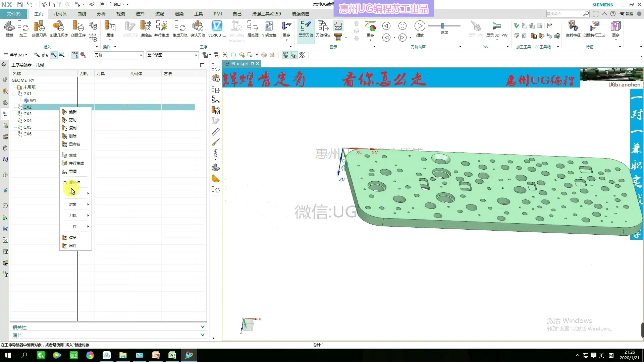Adjust the animation 速度 slider
Viewport: 644px width, 362px height.
pos(443,26)
